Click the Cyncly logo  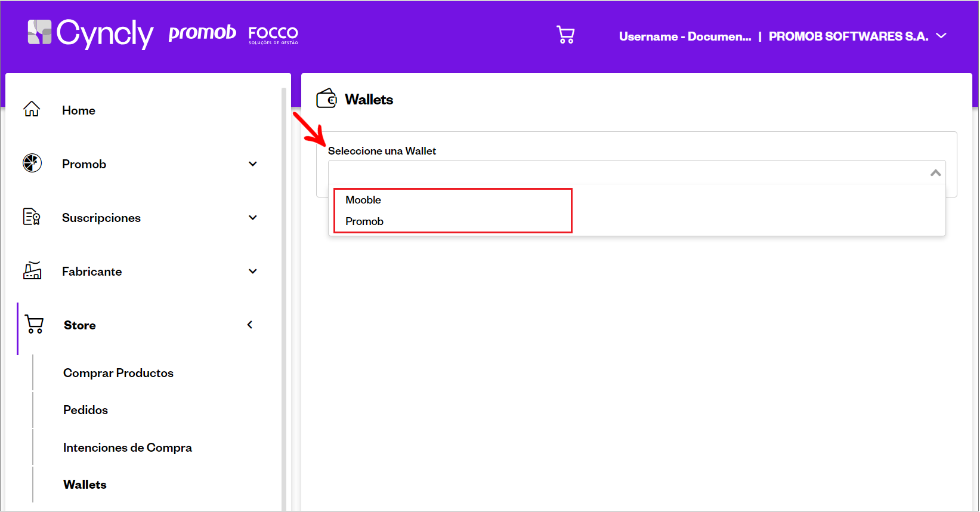tap(91, 33)
